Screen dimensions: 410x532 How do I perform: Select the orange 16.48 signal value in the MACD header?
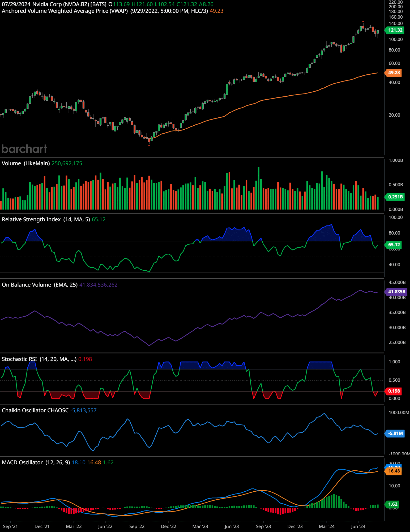coord(94,462)
